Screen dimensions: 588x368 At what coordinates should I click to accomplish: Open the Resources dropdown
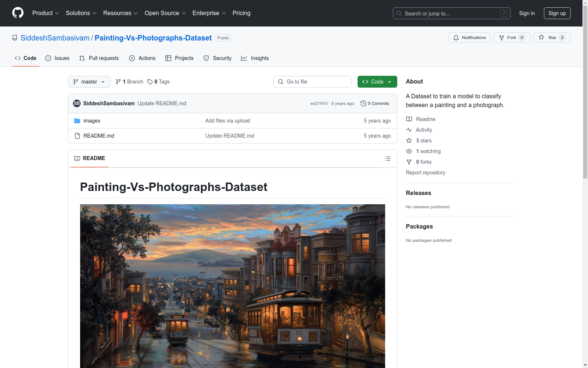coord(121,13)
